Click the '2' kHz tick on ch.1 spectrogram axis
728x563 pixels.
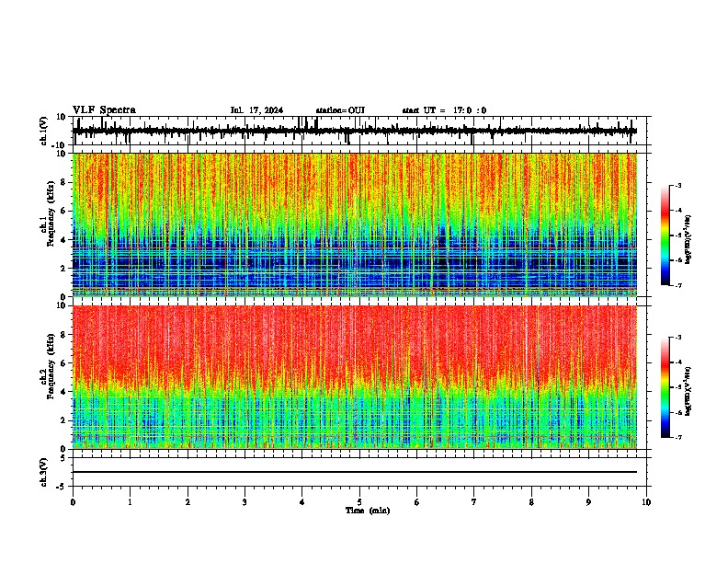click(x=63, y=268)
